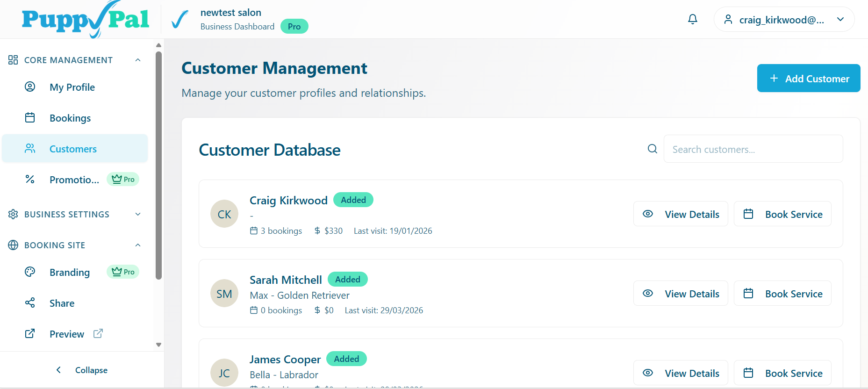The width and height of the screenshot is (868, 389).
Task: Click the sidebar scrollbar thumb
Action: pos(158,165)
